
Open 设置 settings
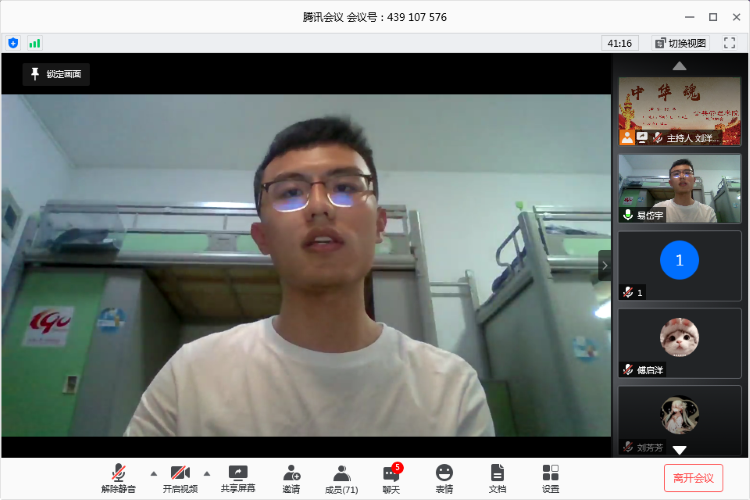[x=551, y=477]
